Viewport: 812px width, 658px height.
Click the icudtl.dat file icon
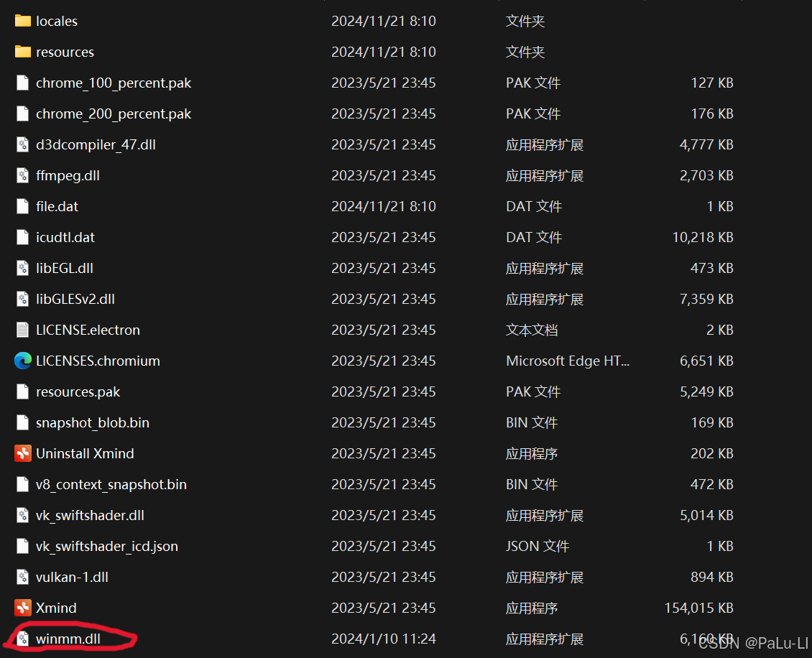click(23, 237)
